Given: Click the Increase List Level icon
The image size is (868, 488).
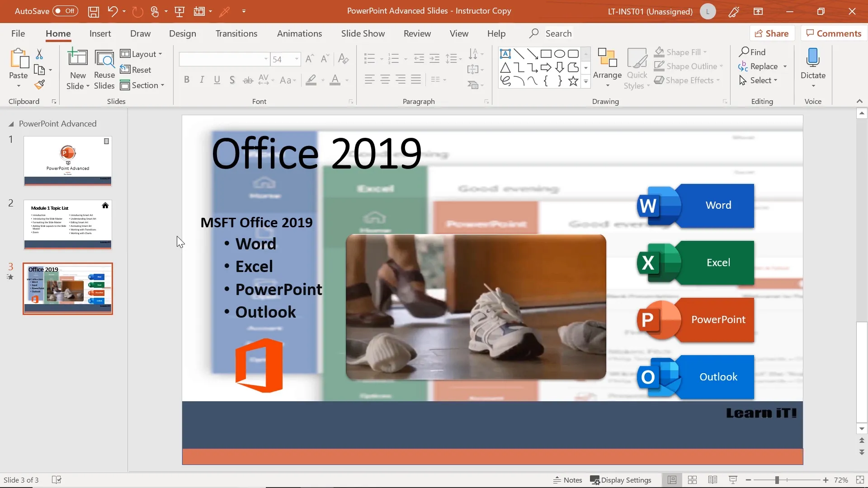Looking at the screenshot, I should tap(434, 58).
